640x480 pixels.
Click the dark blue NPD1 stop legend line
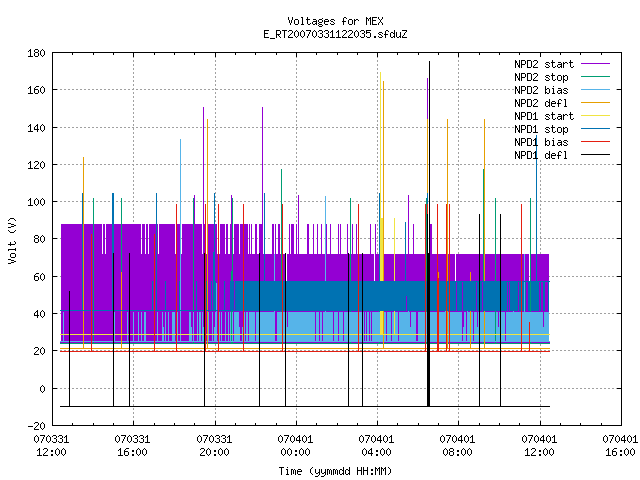(x=595, y=129)
